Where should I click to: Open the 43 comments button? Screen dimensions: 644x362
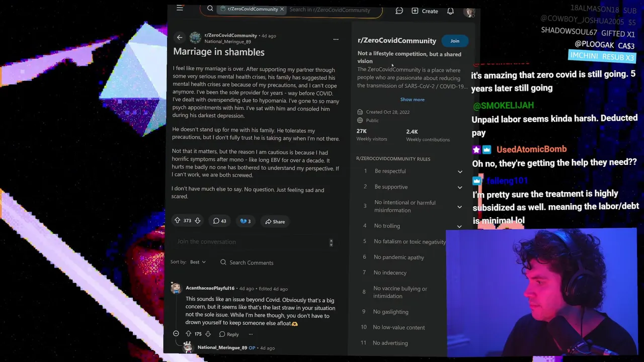pos(219,221)
